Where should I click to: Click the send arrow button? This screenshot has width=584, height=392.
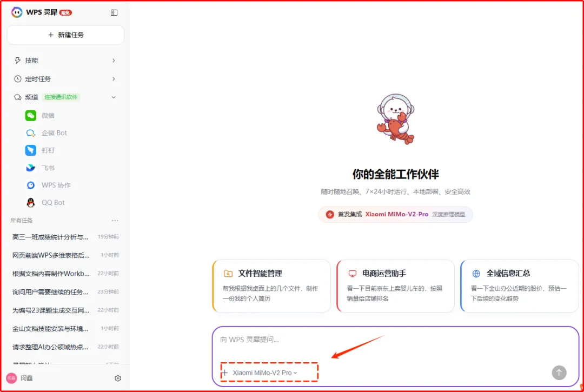click(x=559, y=373)
